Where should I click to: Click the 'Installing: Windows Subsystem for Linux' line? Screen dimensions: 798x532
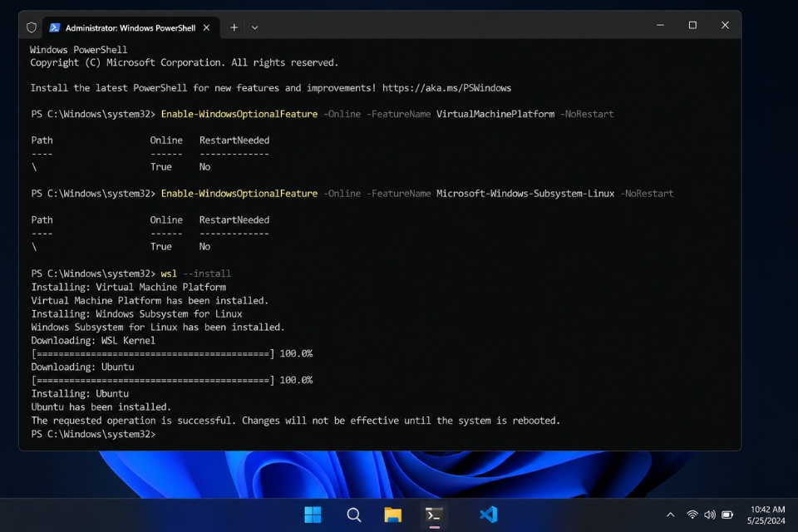(136, 313)
